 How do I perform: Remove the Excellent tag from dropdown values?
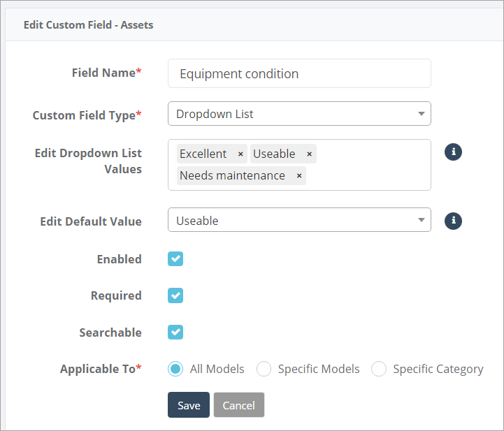coord(240,154)
